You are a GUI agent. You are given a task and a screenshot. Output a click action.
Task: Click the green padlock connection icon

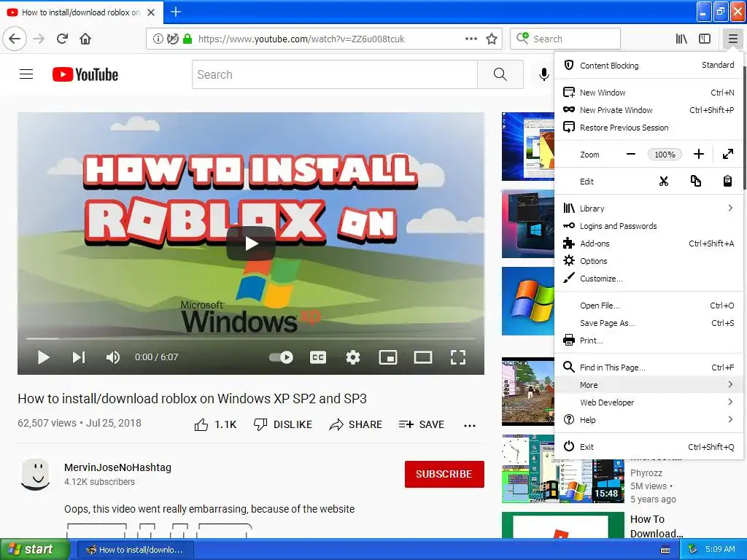pyautogui.click(x=187, y=39)
